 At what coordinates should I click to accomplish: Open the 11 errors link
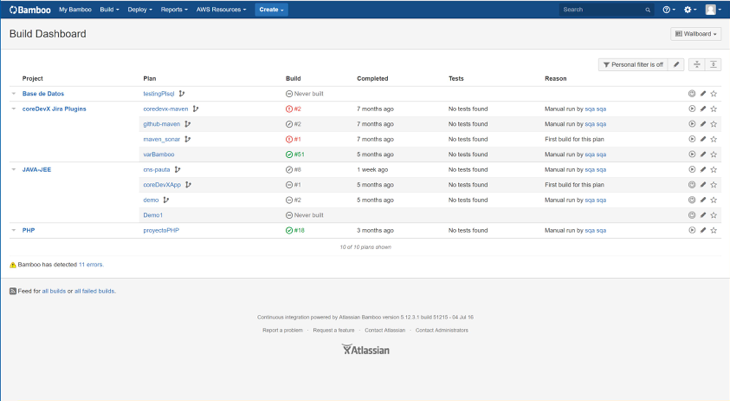[x=91, y=265]
